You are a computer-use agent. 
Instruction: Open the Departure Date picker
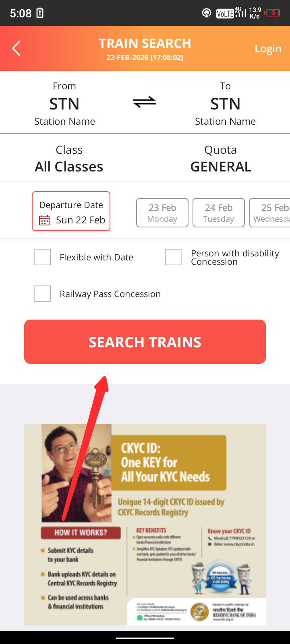71,211
